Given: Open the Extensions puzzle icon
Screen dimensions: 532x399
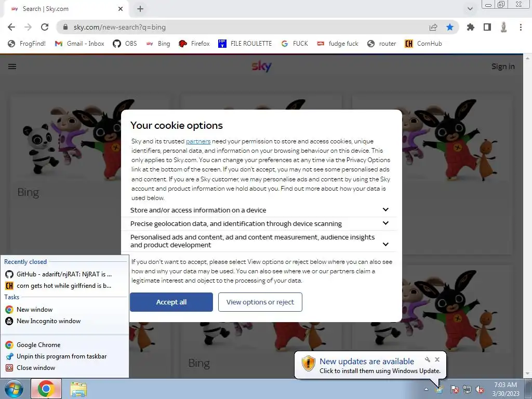Looking at the screenshot, I should (x=471, y=27).
